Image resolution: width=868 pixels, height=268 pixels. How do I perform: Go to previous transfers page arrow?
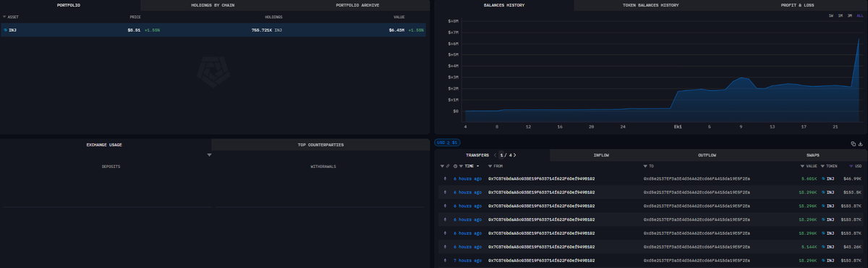pos(495,155)
